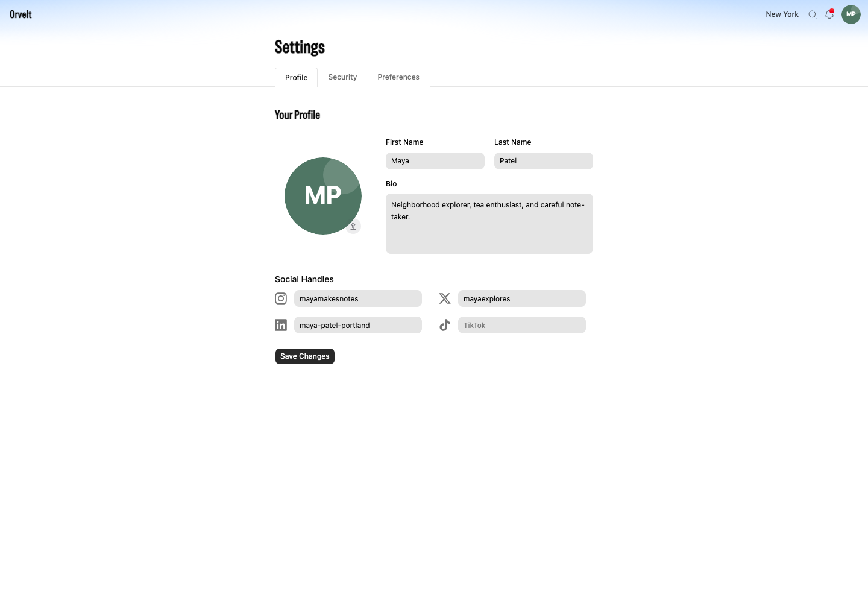868x603 pixels.
Task: Open the notifications bell
Action: tap(829, 14)
